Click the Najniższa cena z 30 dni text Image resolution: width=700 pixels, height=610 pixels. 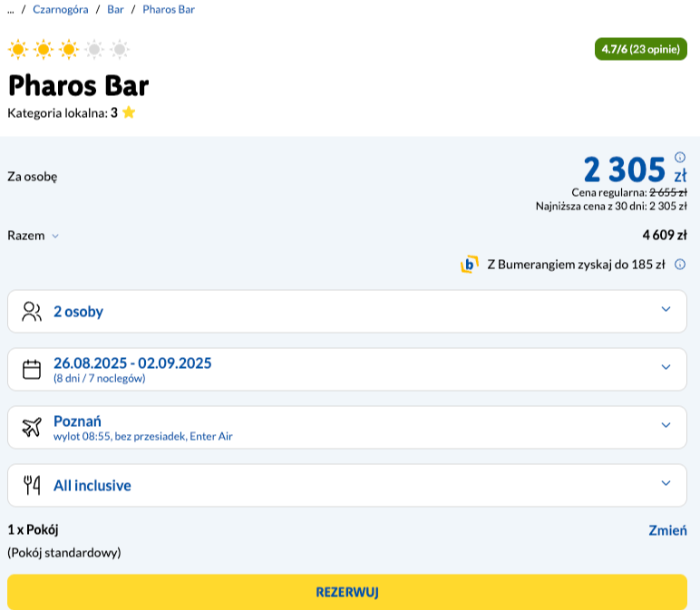pyautogui.click(x=611, y=206)
